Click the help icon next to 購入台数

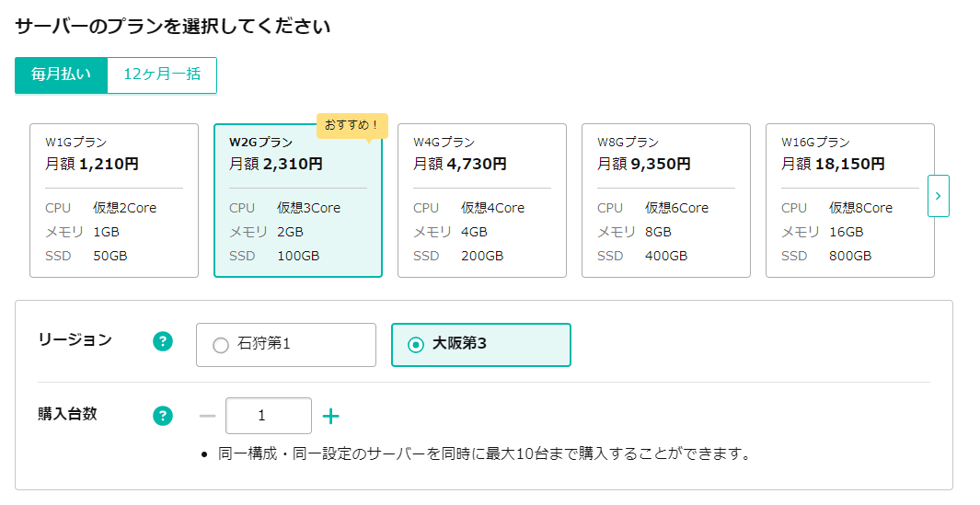(x=163, y=416)
